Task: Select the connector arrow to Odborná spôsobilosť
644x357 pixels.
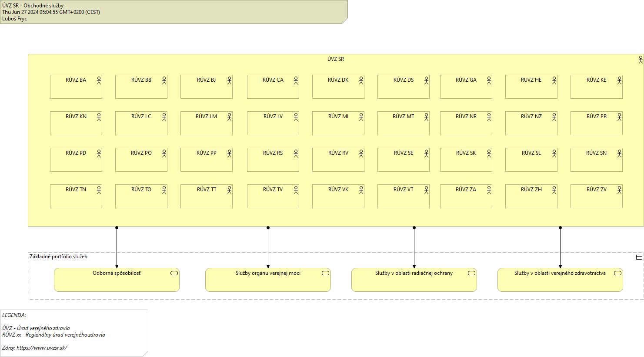Action: pyautogui.click(x=117, y=247)
